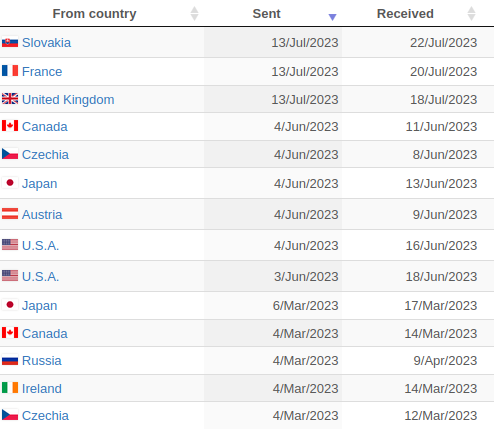Screen dimensions: 494x429
Task: Click the Russia flag icon
Action: point(10,361)
